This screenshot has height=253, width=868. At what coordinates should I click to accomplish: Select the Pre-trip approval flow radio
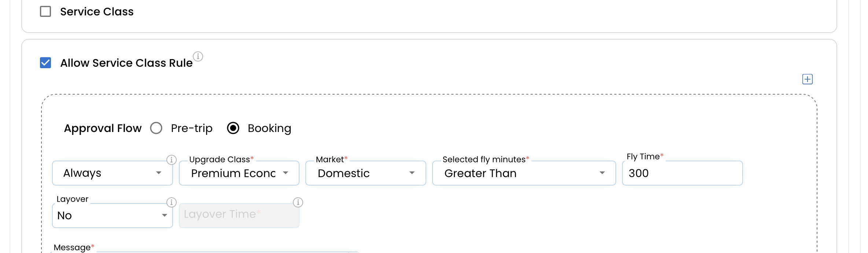click(x=156, y=128)
